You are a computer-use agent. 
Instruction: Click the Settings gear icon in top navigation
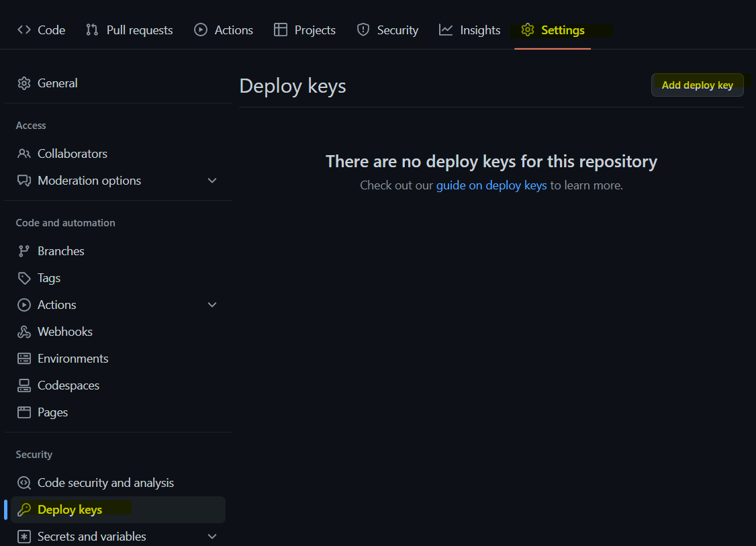528,30
